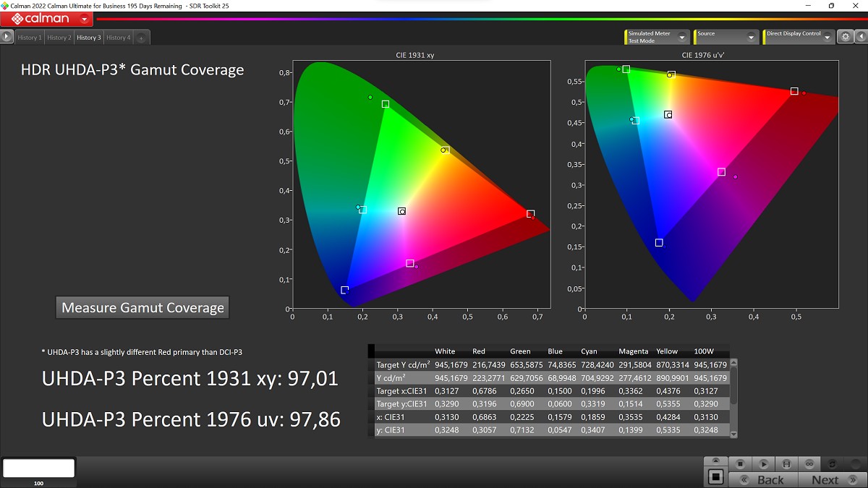Click the HDR UHDA-P3* Gamut Coverage heading
Screen dimensions: 868x488
pyautogui.click(x=132, y=70)
